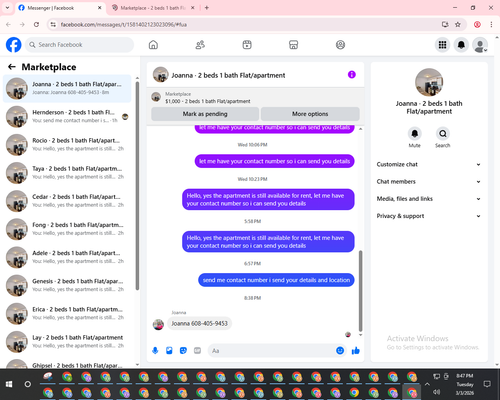Open conversation with Taya
This screenshot has height=400, width=500.
[67, 173]
